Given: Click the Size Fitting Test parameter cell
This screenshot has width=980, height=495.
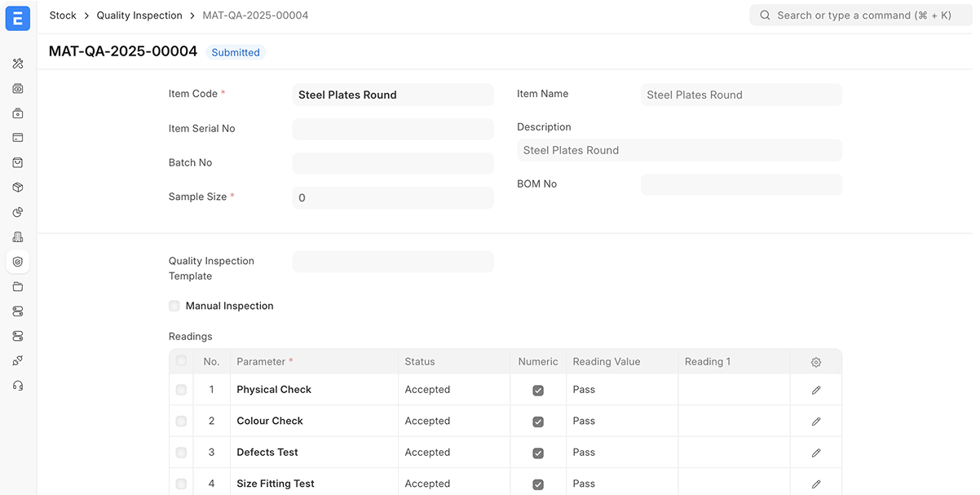Looking at the screenshot, I should (314, 484).
